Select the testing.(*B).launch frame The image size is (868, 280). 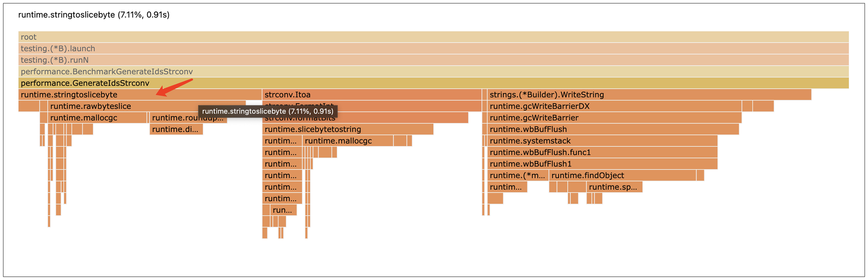(x=433, y=48)
